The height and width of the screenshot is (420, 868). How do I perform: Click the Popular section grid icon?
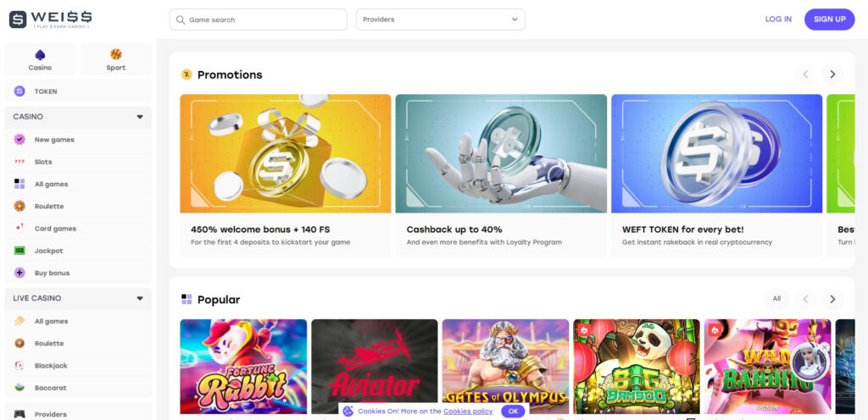tap(186, 299)
